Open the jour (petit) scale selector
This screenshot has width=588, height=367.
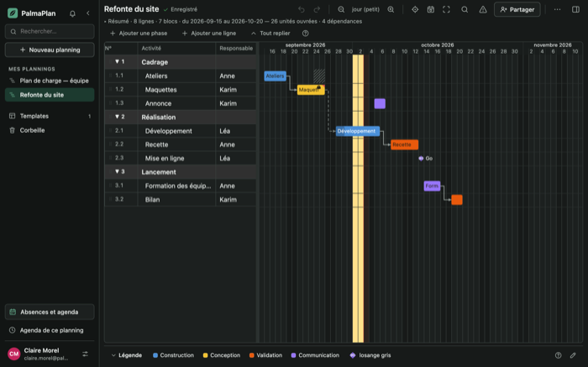click(x=365, y=9)
